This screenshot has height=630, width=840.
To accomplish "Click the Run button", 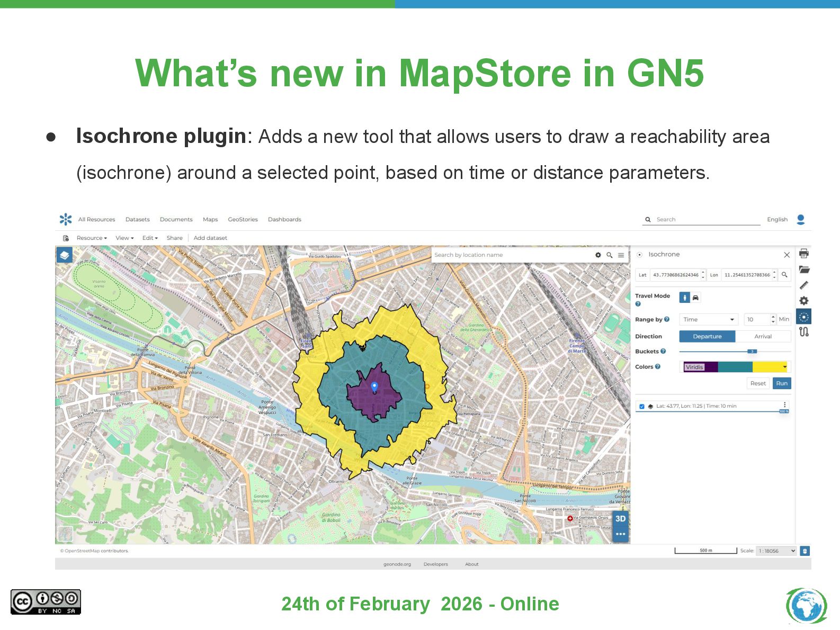I will click(782, 383).
